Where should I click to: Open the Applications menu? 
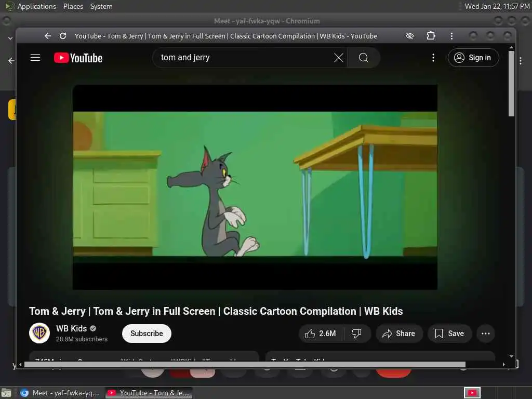(31, 6)
